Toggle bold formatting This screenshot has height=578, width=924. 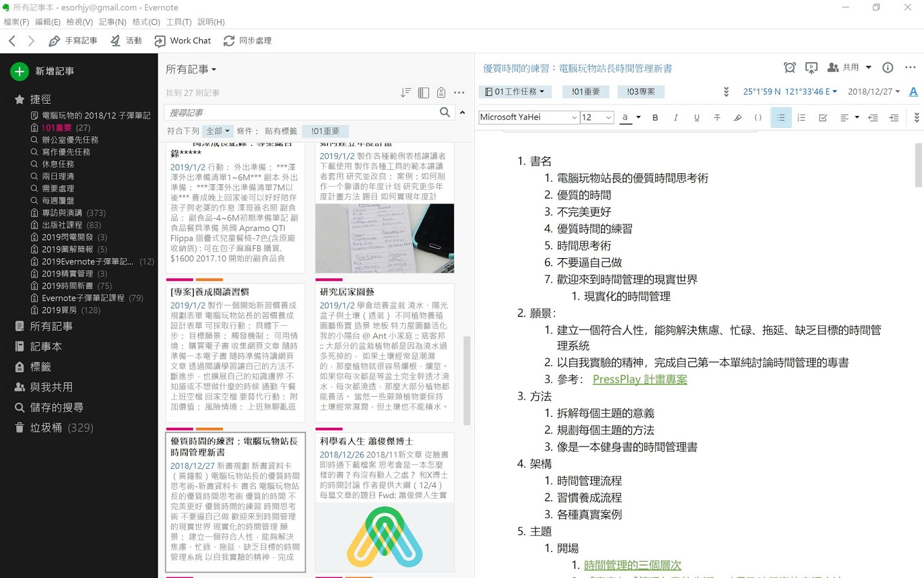coord(655,117)
